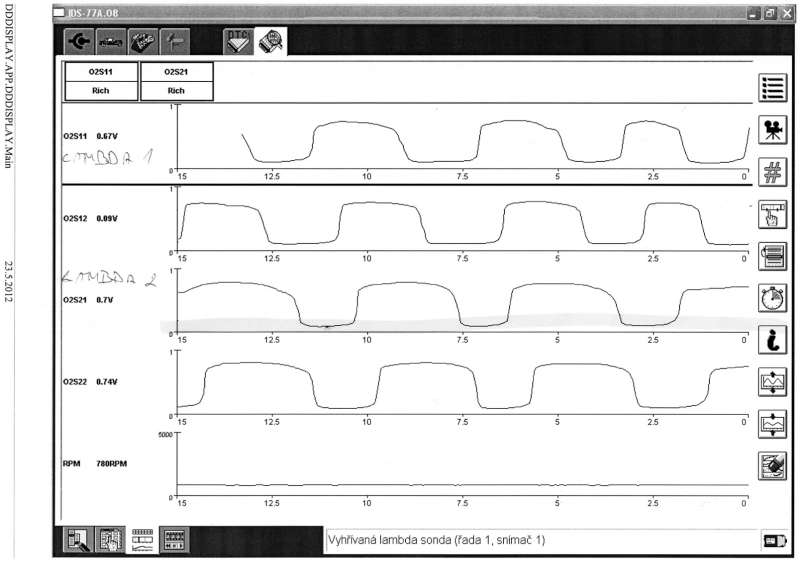The width and height of the screenshot is (800, 563).
Task: Select the active datalogger magnifier tab
Action: pos(270,41)
